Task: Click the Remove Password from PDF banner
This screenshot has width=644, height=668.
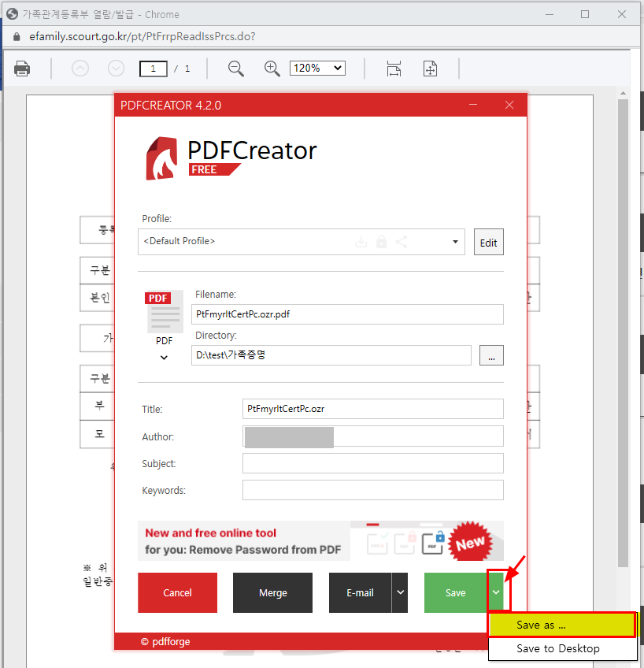Action: [x=320, y=540]
